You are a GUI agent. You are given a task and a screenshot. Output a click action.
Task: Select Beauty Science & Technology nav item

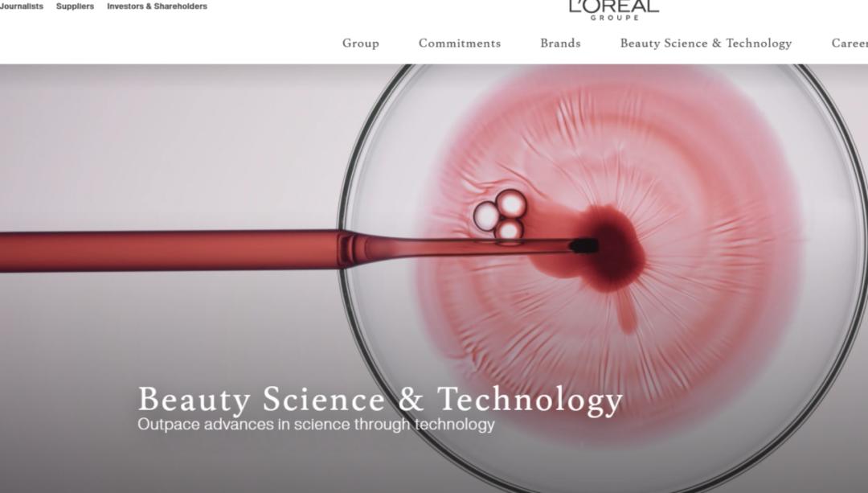(706, 43)
